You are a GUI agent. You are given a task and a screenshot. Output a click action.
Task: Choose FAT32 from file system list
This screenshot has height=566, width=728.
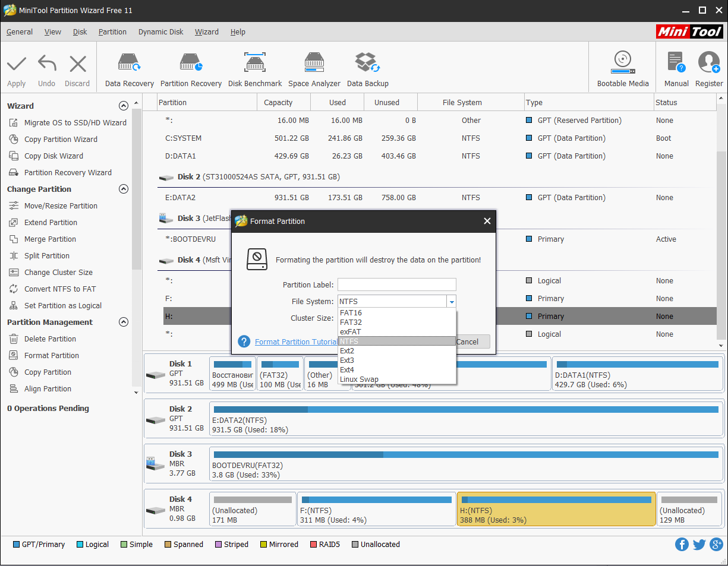coord(397,322)
